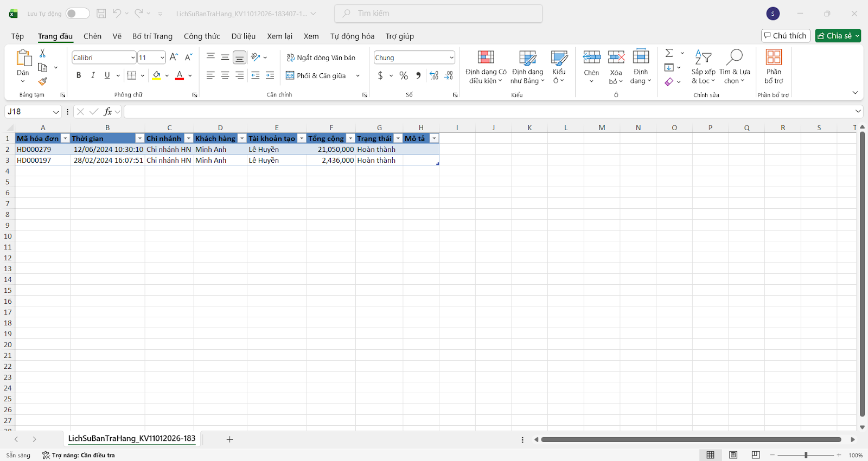Open filter dropdown for Tổng cộng column
Image resolution: width=868 pixels, height=461 pixels.
pos(350,138)
